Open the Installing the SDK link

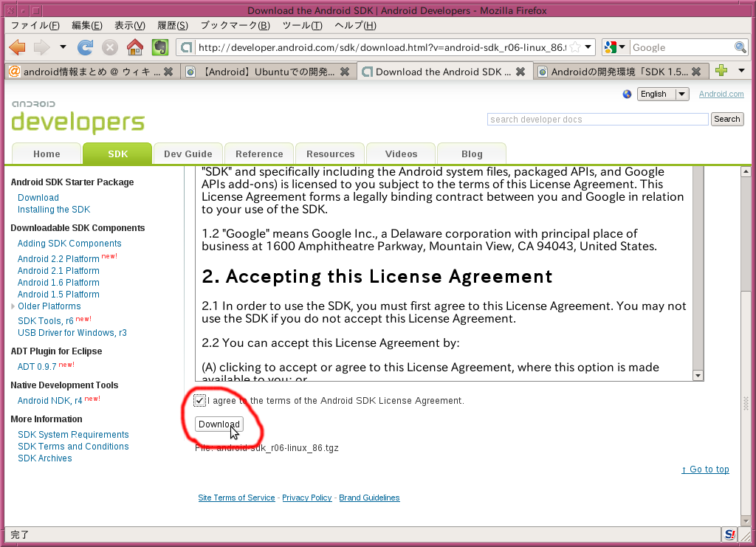pos(54,210)
